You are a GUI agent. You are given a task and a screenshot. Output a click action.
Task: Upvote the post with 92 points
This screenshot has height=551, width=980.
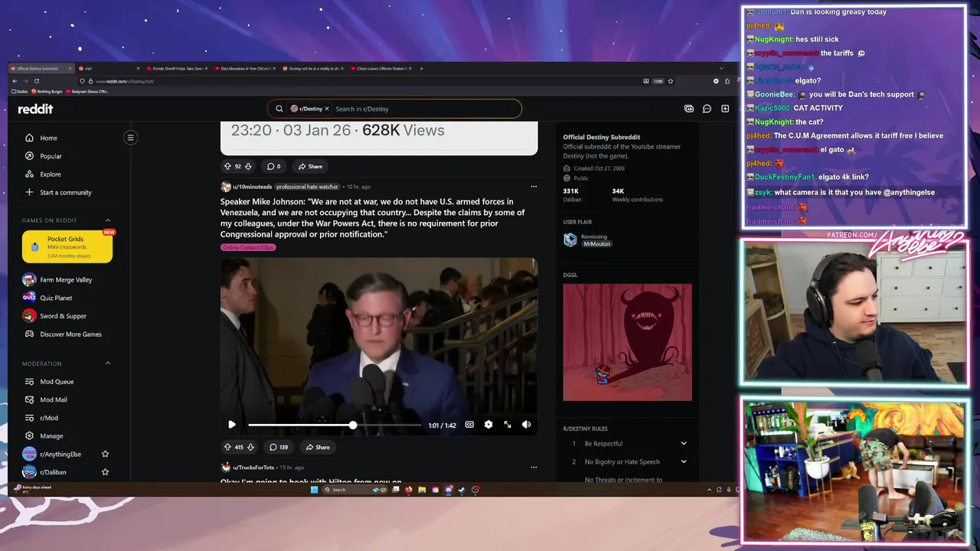click(x=227, y=166)
